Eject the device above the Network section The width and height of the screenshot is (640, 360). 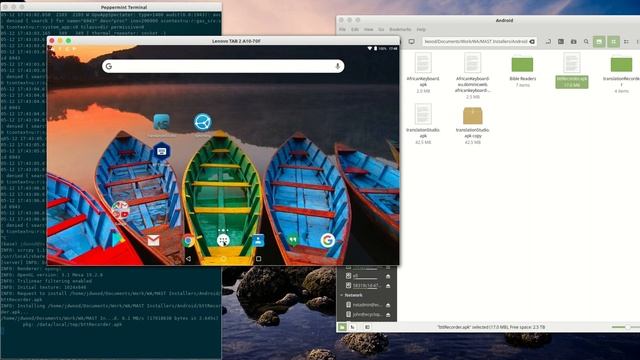click(388, 286)
